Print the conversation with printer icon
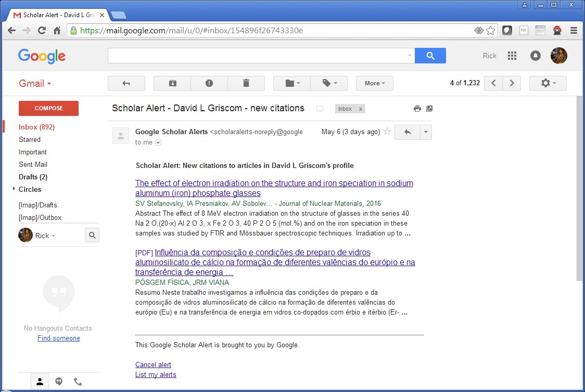This screenshot has height=392, width=585. pos(417,109)
